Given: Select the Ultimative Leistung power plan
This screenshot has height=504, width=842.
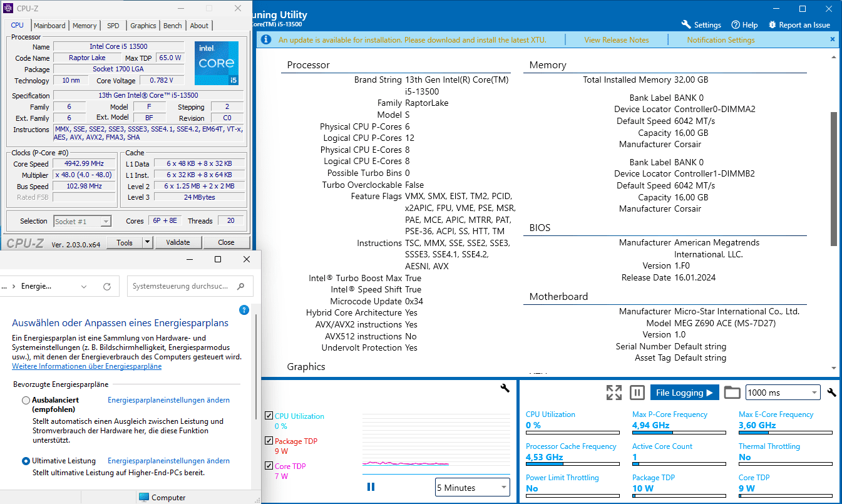Looking at the screenshot, I should [26, 461].
